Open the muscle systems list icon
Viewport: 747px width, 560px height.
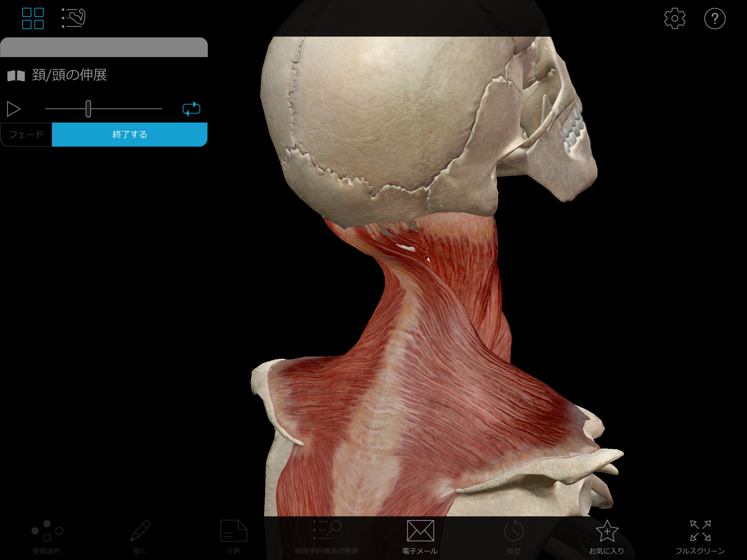[x=74, y=18]
